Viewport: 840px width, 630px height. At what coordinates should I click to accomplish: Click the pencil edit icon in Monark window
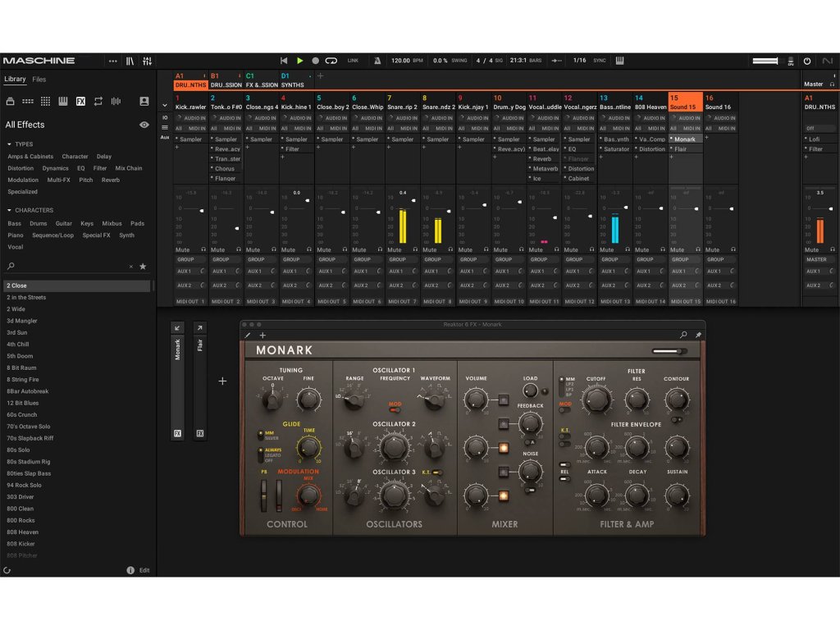[248, 336]
